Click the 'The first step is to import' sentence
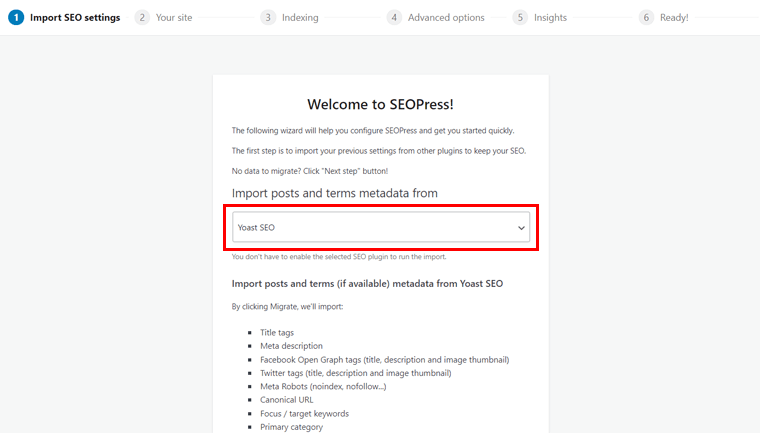This screenshot has height=433, width=760. pos(379,151)
